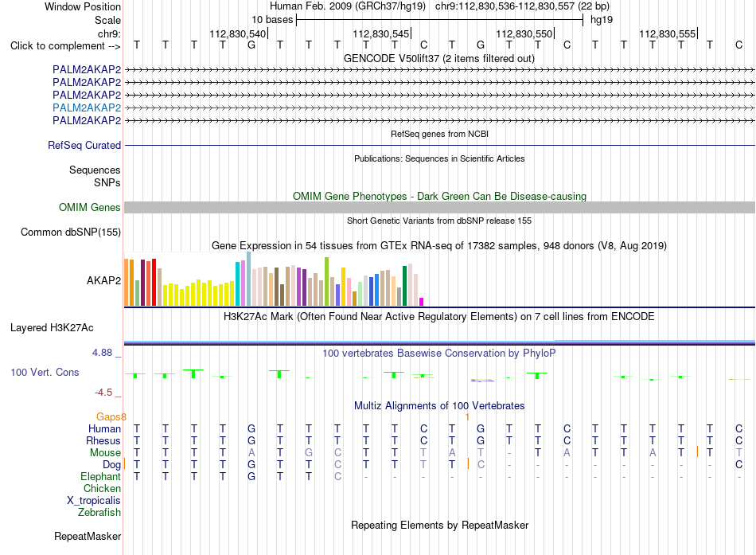Click the orange Gaps label
Screen dimensions: 756x555
111,416
